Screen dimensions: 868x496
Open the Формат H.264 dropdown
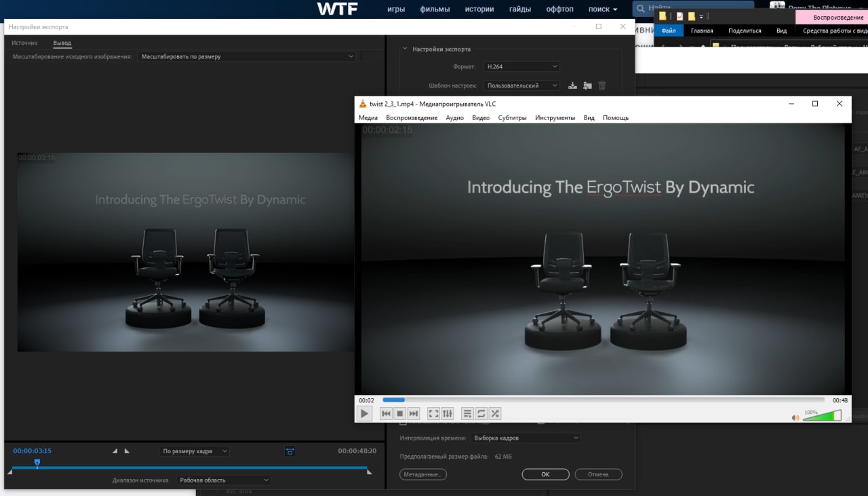tap(521, 66)
